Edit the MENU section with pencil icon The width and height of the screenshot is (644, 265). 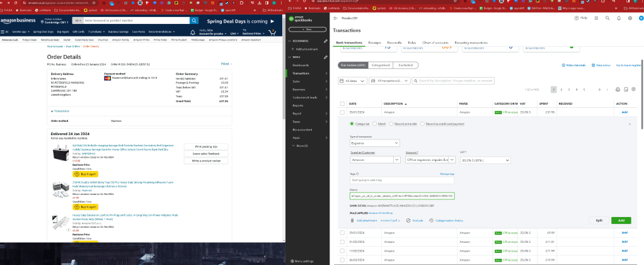[325, 57]
